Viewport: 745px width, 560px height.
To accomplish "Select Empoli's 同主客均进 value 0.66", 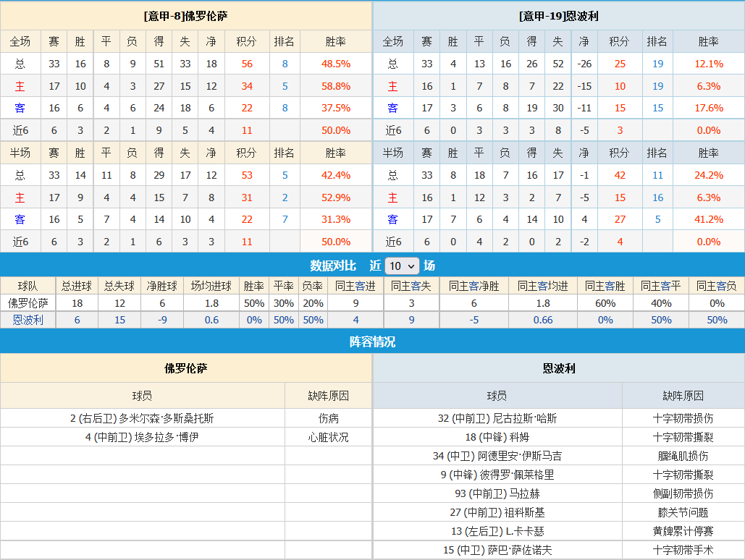I will tap(543, 320).
